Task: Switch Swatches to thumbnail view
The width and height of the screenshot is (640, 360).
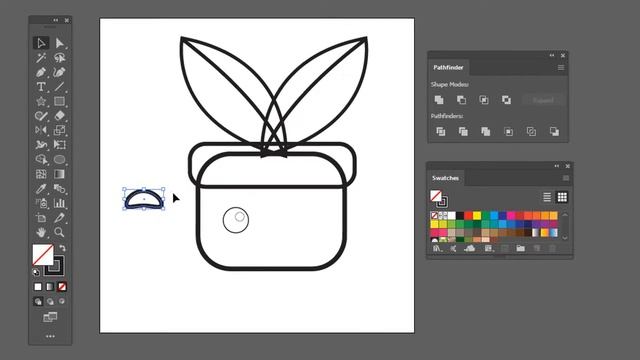Action: tap(562, 197)
